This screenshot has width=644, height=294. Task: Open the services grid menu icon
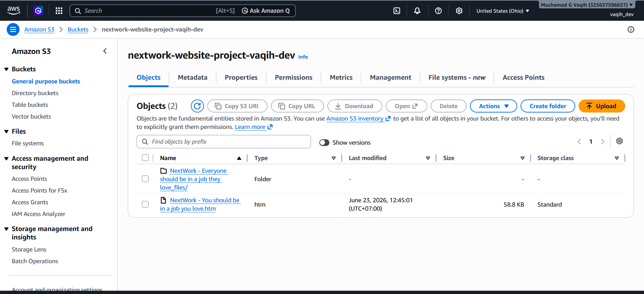[x=59, y=11]
